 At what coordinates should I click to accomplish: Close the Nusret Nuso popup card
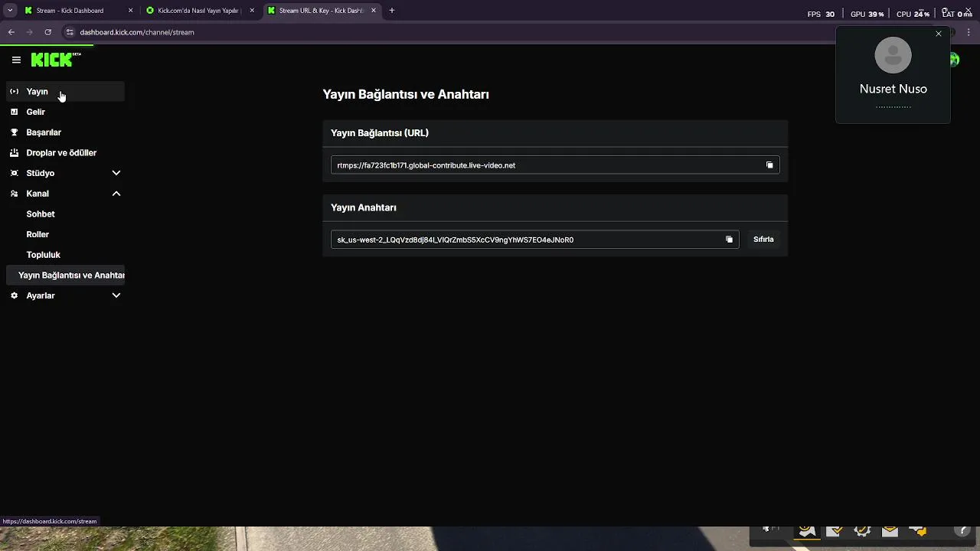(939, 34)
